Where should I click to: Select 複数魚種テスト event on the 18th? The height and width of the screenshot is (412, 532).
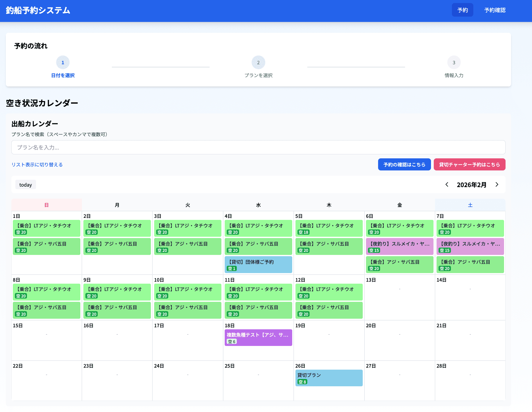258,337
